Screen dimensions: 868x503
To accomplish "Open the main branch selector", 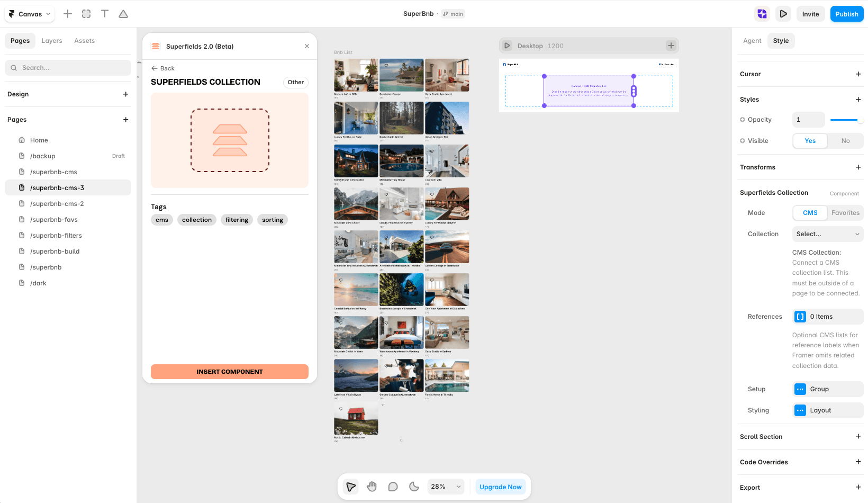I will pos(454,14).
